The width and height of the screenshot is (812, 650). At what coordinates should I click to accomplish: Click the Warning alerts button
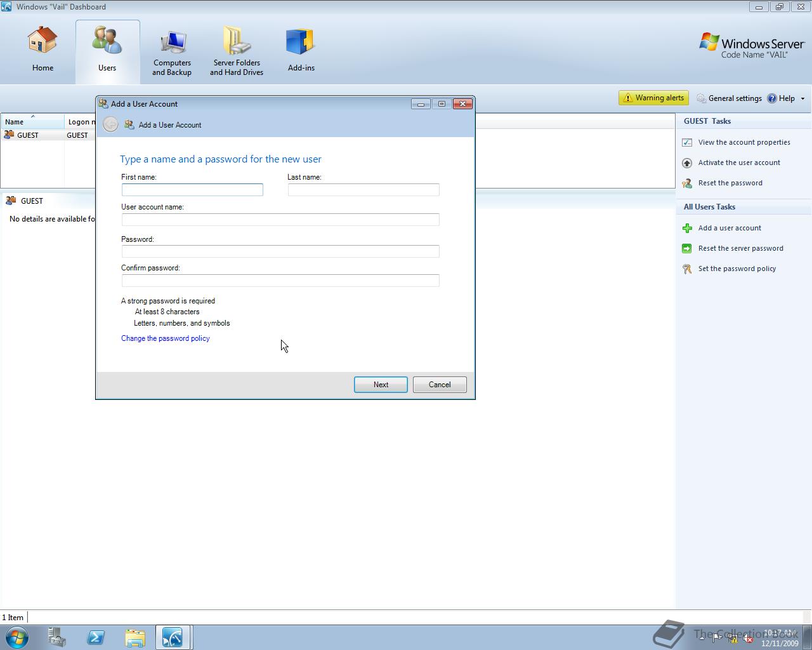pos(653,98)
